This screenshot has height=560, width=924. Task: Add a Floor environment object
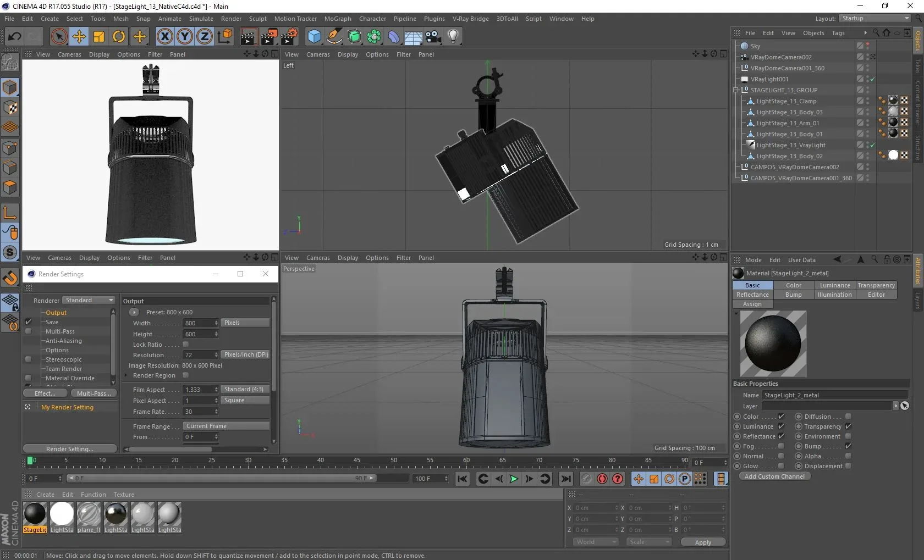413,37
